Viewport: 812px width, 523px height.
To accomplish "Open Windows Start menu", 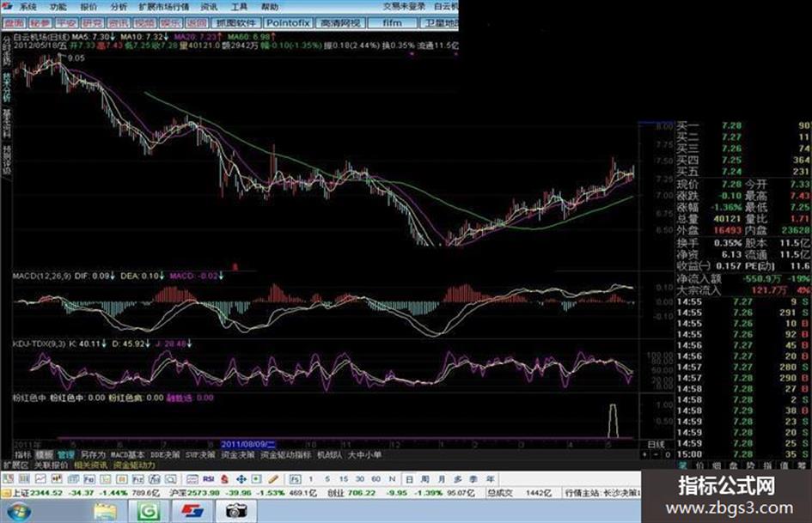I will (x=19, y=512).
